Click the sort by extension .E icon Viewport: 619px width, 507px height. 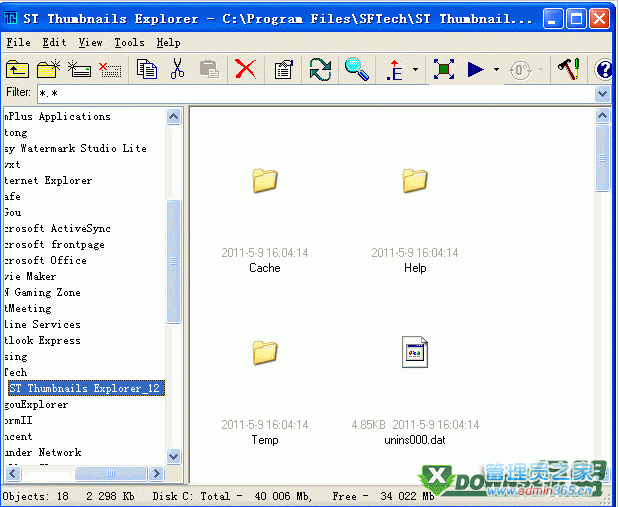pyautogui.click(x=395, y=70)
